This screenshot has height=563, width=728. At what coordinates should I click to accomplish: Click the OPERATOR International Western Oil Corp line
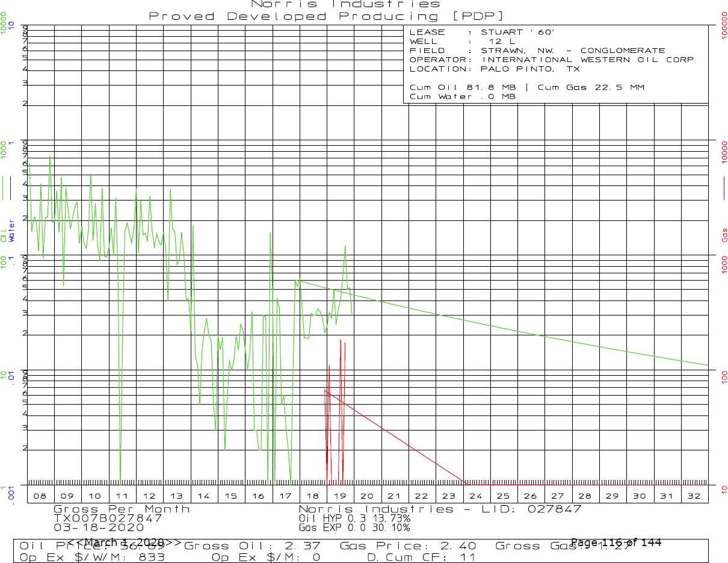[551, 60]
